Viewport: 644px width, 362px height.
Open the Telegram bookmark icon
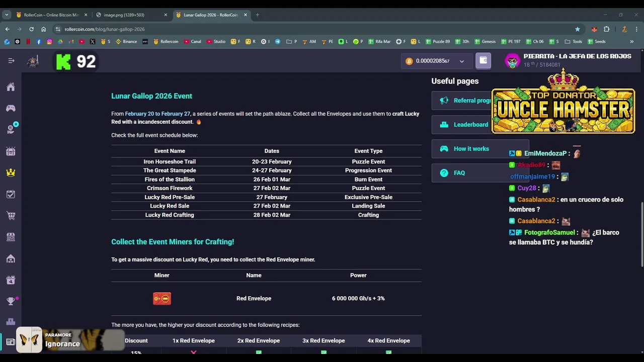278,42
